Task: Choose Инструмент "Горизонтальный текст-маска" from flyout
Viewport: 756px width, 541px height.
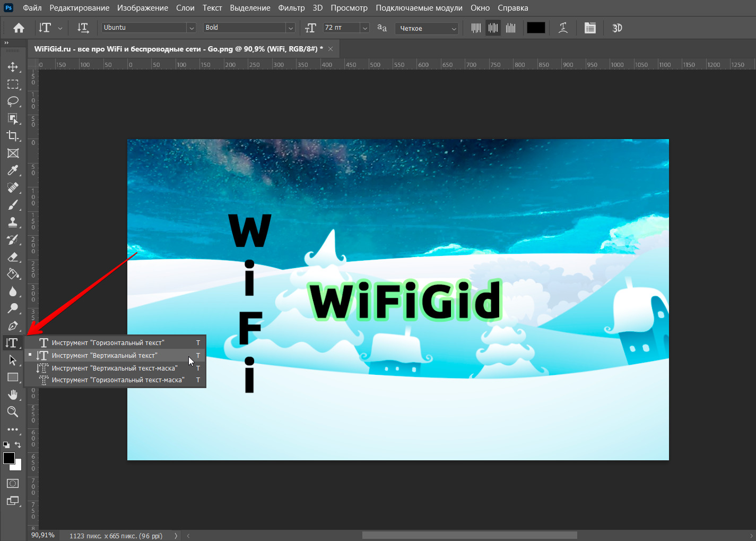Action: [115, 380]
